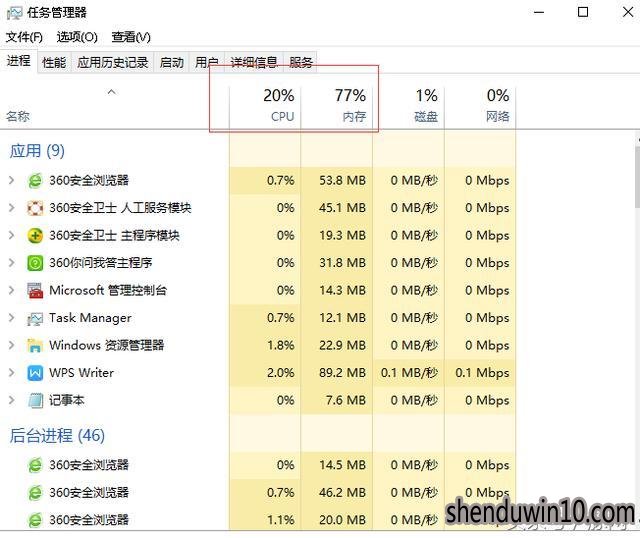Click the 53.8 MB memory value
The height and width of the screenshot is (538, 640).
(342, 180)
